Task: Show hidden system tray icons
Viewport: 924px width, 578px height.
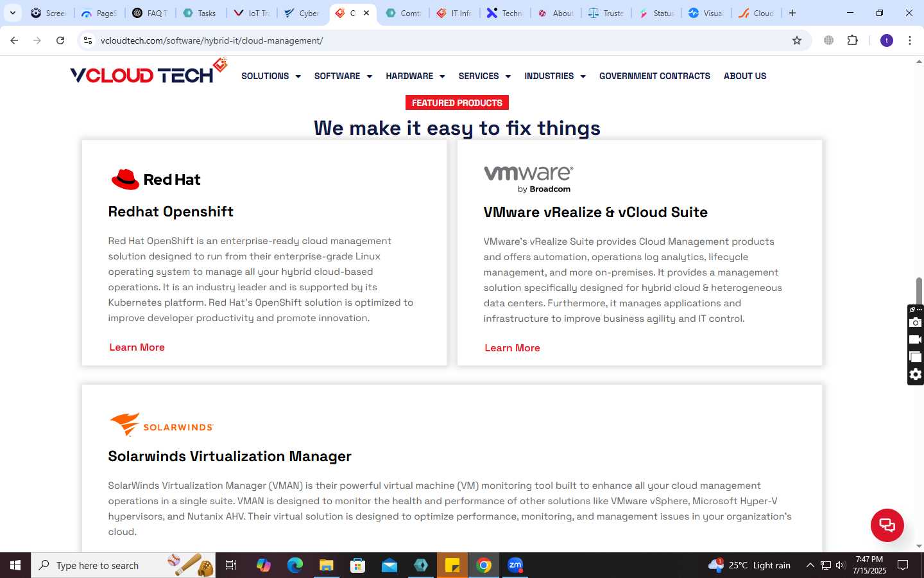Action: (x=810, y=565)
